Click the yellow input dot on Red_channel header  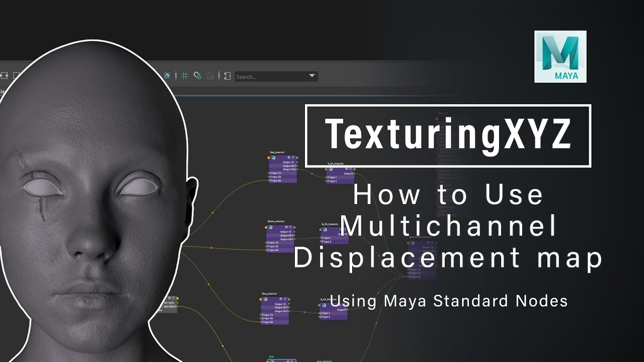pos(268,157)
